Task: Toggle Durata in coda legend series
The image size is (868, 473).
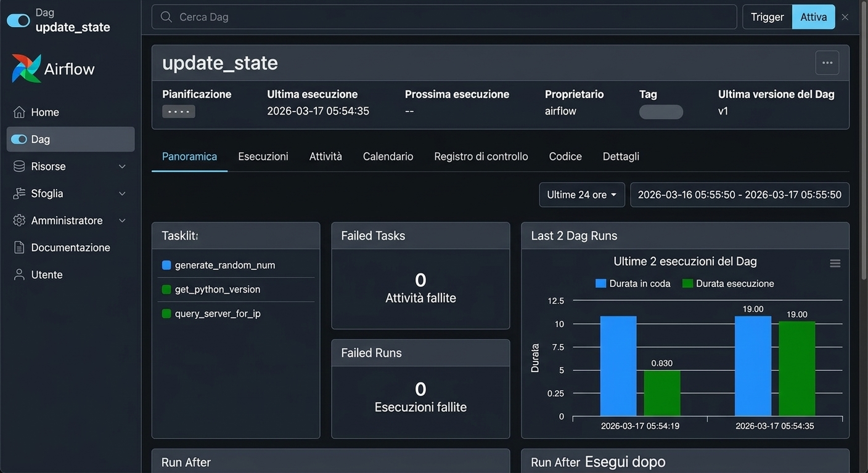Action: point(633,283)
